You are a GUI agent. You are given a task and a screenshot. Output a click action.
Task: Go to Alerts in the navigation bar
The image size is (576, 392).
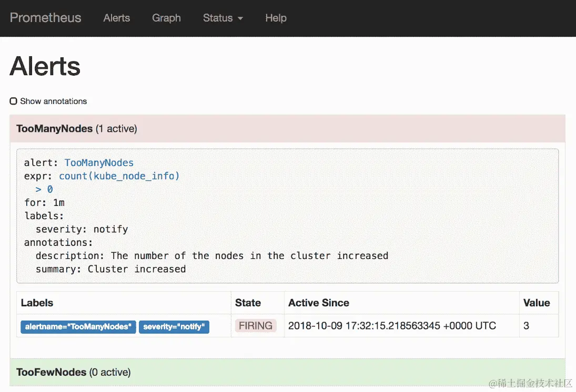click(x=116, y=18)
